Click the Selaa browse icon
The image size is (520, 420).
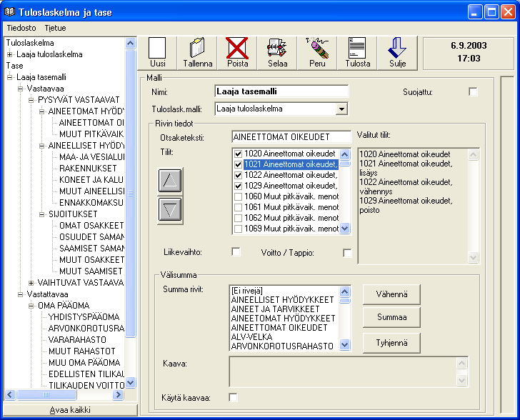(x=277, y=48)
